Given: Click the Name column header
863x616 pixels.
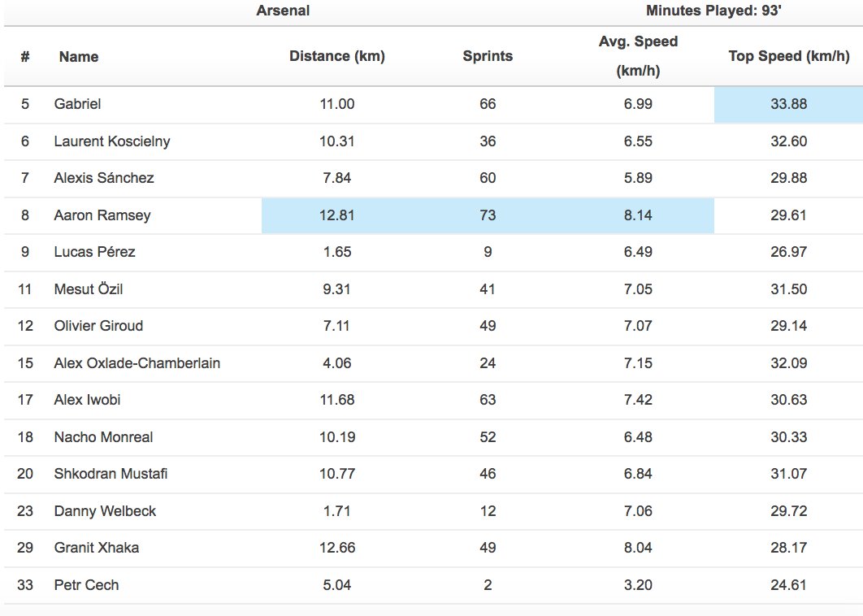Looking at the screenshot, I should click(x=79, y=56).
